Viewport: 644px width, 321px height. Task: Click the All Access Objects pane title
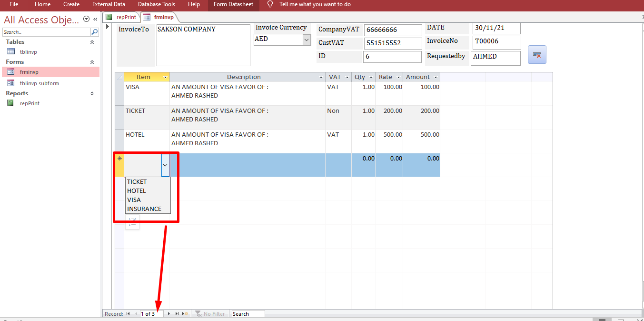click(41, 20)
